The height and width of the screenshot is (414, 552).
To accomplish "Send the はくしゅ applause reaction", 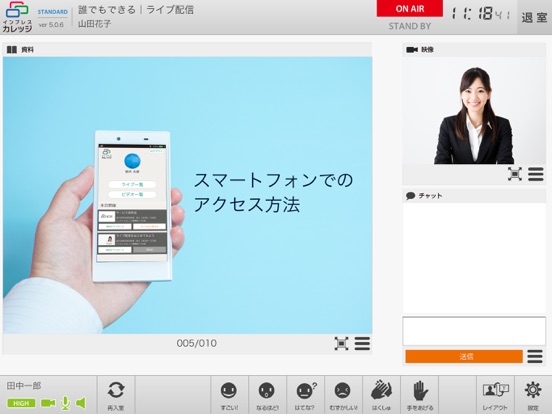I will click(381, 394).
